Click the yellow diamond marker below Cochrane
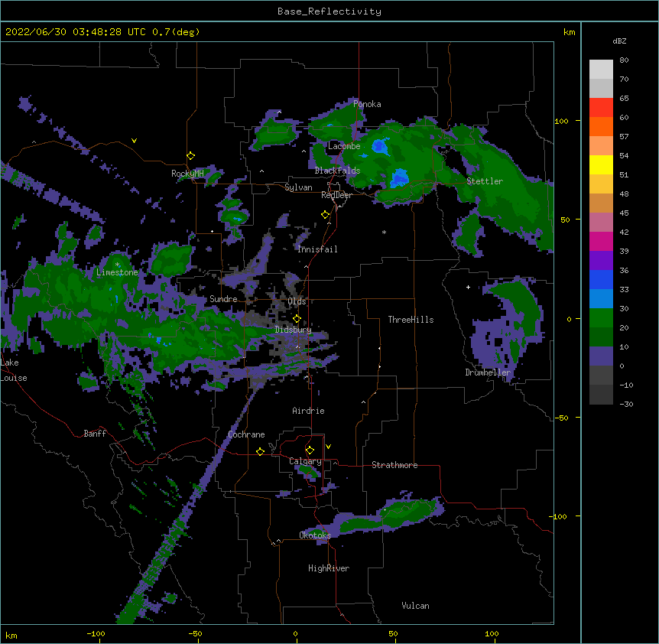This screenshot has height=644, width=659. (x=260, y=451)
